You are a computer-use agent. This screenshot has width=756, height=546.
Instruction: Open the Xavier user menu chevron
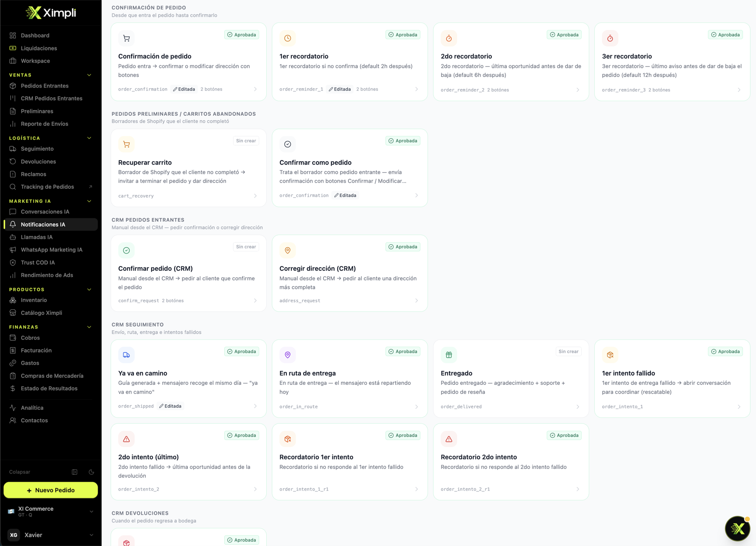(x=91, y=535)
